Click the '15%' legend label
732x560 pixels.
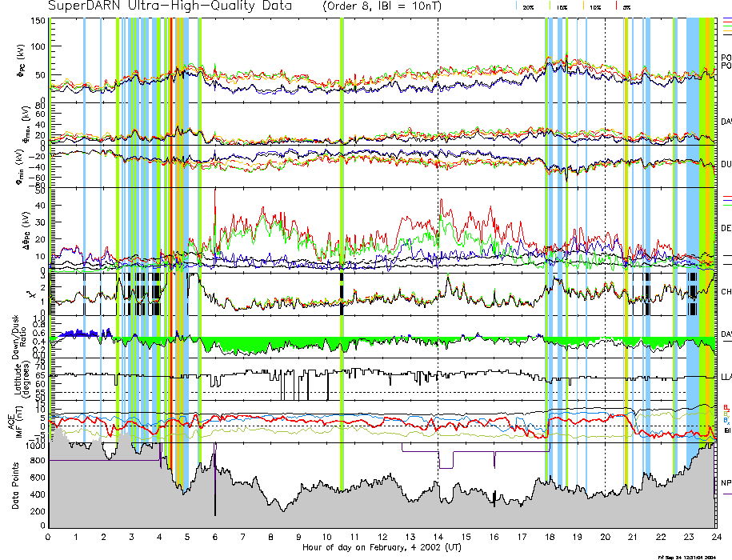562,7
